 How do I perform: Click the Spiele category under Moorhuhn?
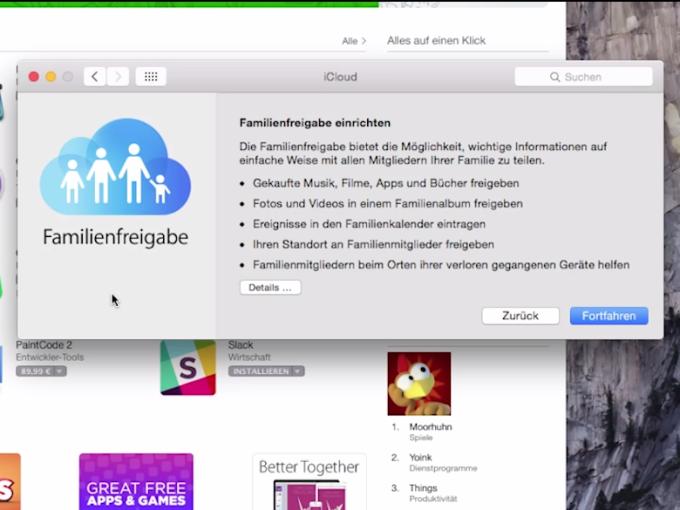click(x=421, y=438)
